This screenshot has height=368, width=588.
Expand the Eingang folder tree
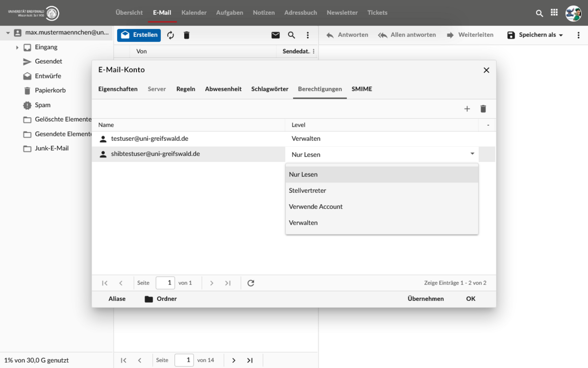point(17,48)
